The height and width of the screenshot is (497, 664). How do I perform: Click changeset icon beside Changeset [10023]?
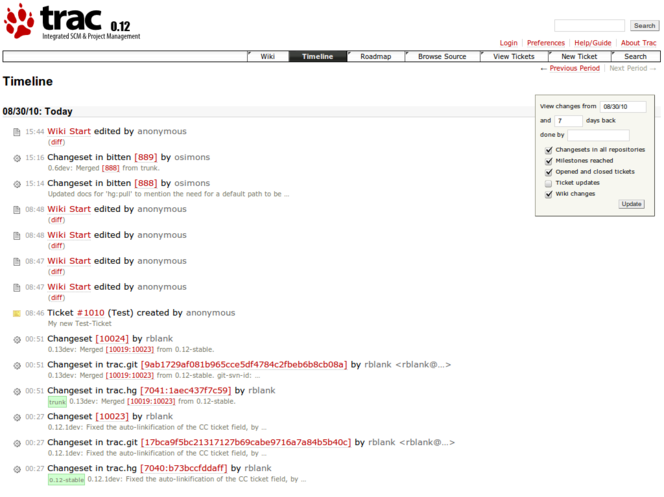[x=17, y=417]
